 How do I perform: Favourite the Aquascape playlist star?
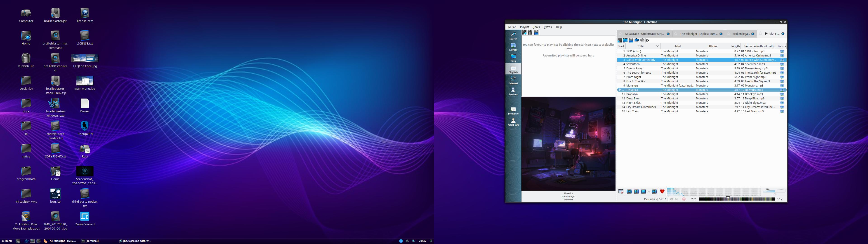(620, 34)
